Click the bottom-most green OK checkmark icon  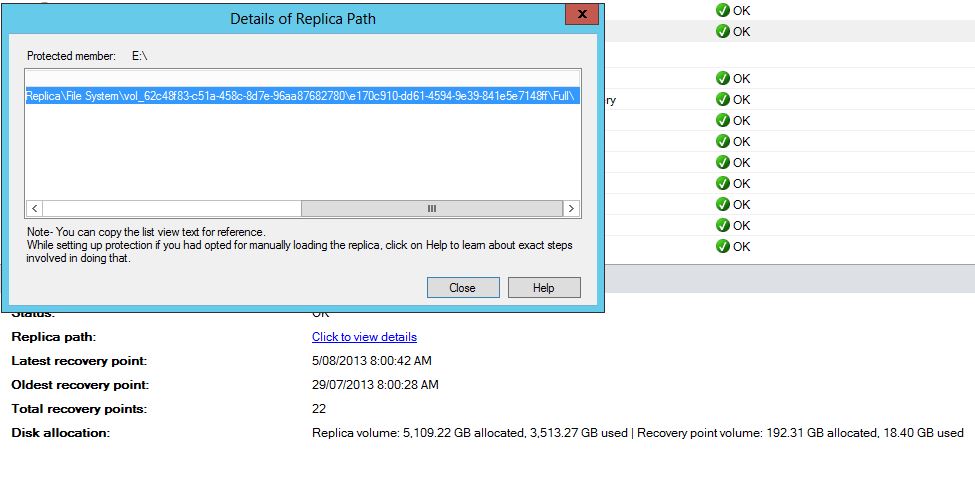[x=722, y=246]
